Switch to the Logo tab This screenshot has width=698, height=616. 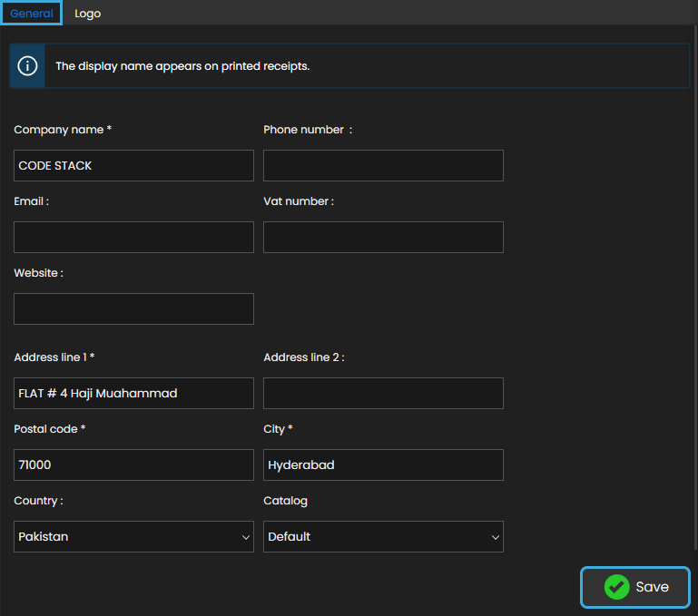tap(88, 14)
